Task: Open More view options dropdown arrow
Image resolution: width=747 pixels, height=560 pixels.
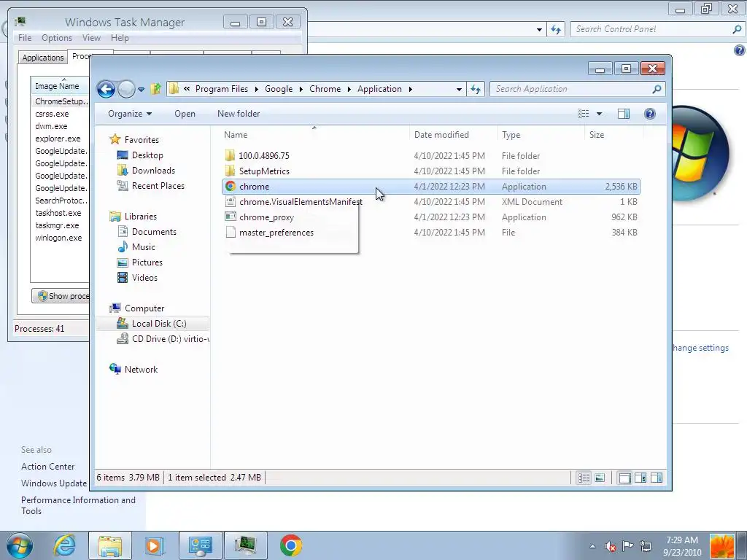Action: click(600, 114)
